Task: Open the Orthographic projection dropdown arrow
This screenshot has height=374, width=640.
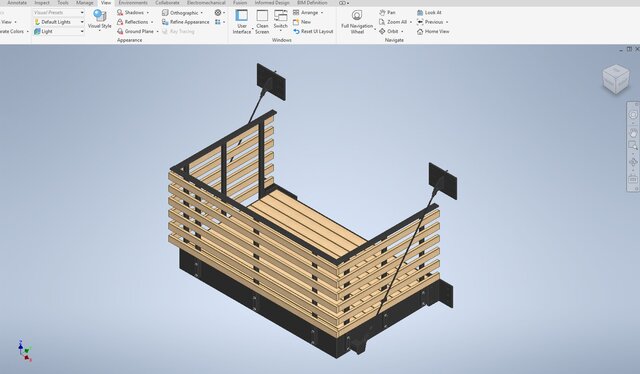Action: click(202, 13)
